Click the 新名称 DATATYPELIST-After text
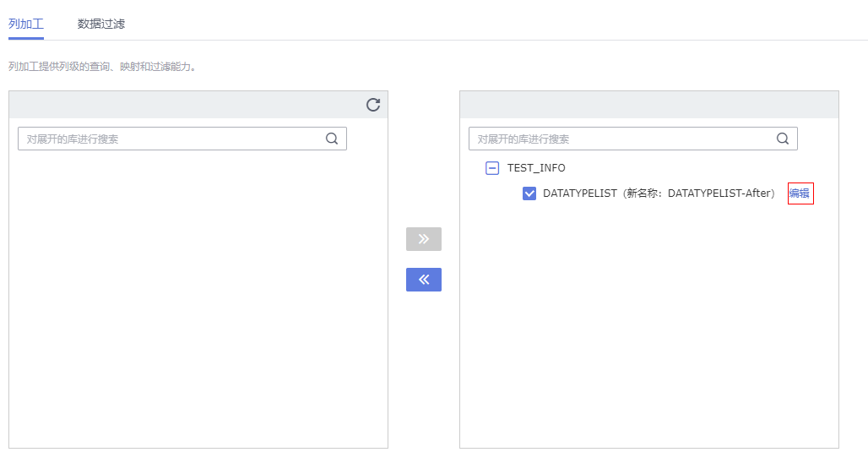868x474 pixels. coord(699,193)
